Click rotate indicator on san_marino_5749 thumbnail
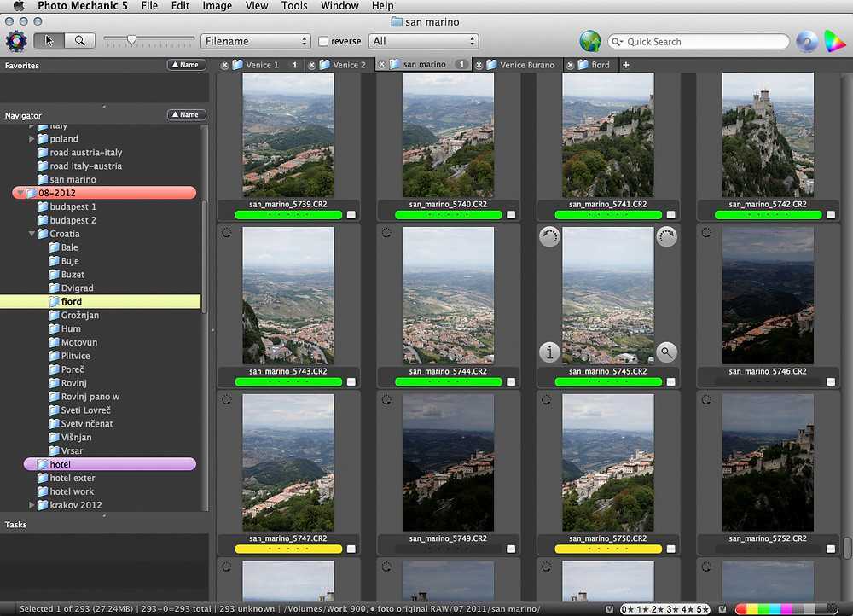 [386, 400]
